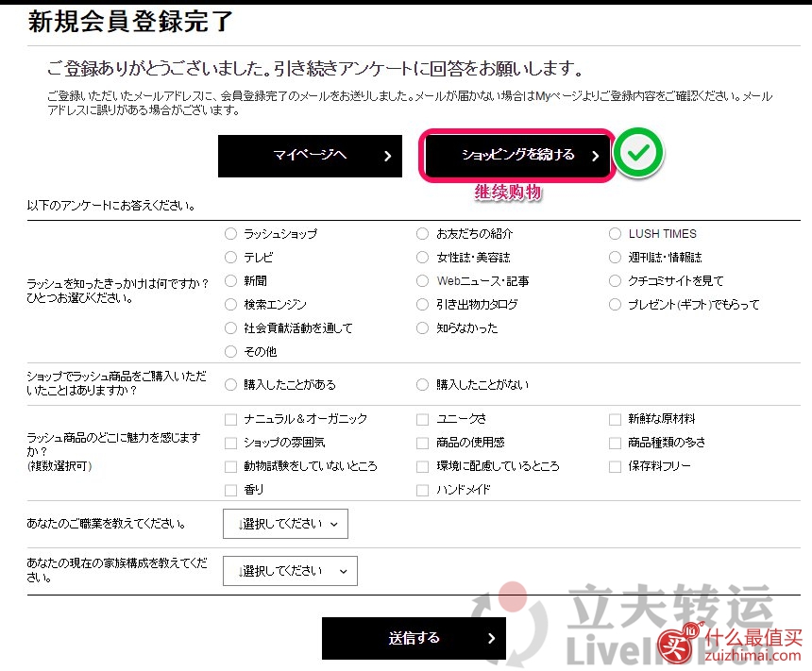Check the ハンドメイド checkbox
This screenshot has height=671, width=812.
point(423,491)
